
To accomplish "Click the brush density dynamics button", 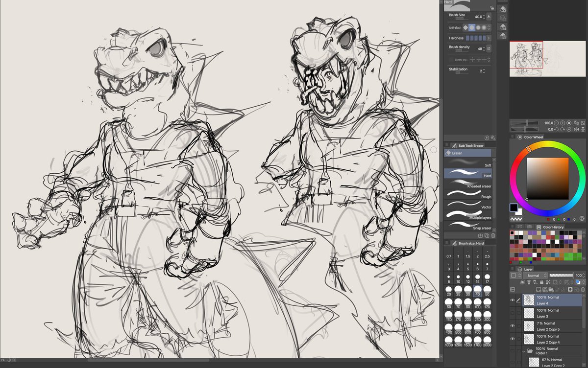I will (x=489, y=48).
